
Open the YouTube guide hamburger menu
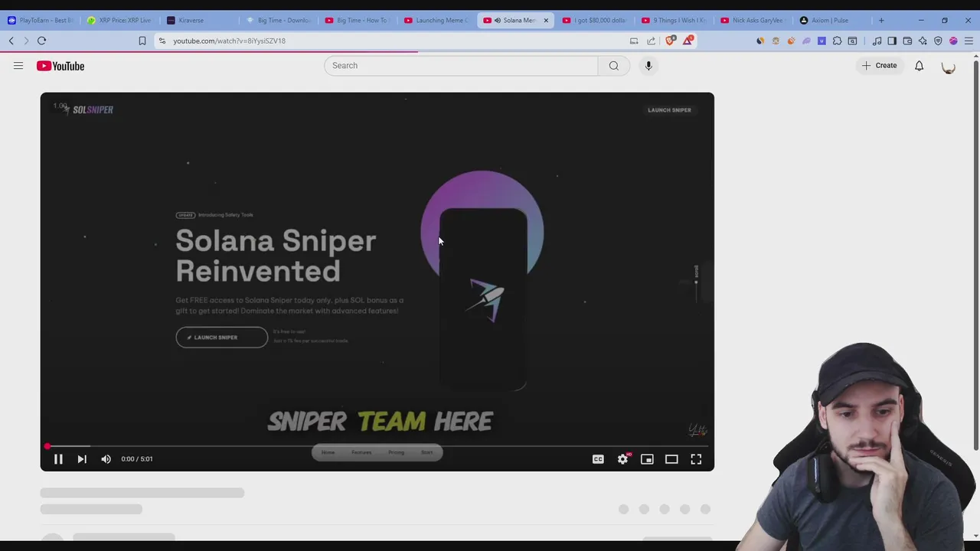pos(18,66)
